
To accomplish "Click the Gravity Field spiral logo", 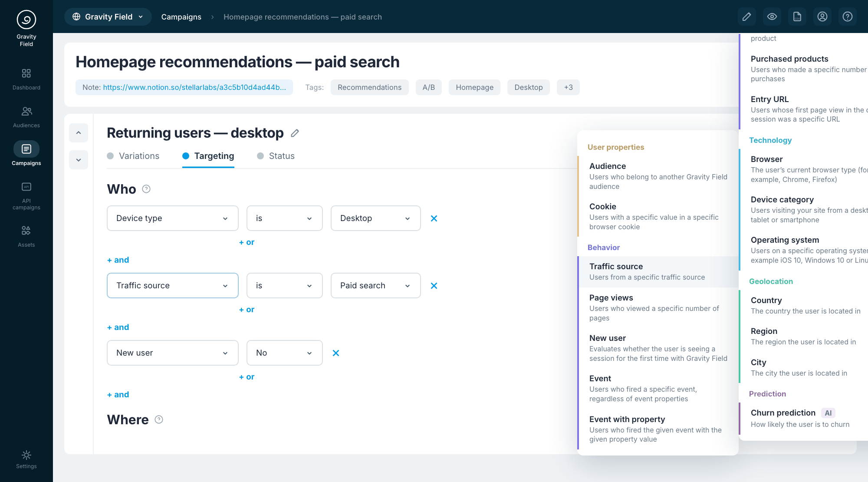I will click(x=26, y=20).
